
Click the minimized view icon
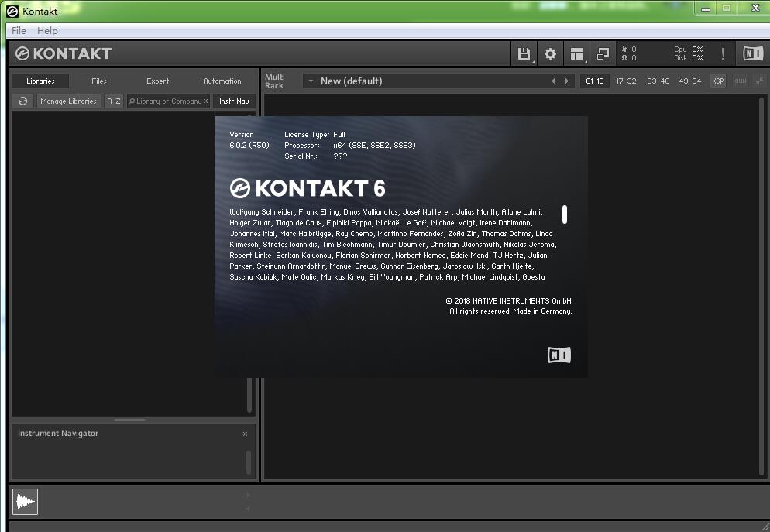click(603, 53)
